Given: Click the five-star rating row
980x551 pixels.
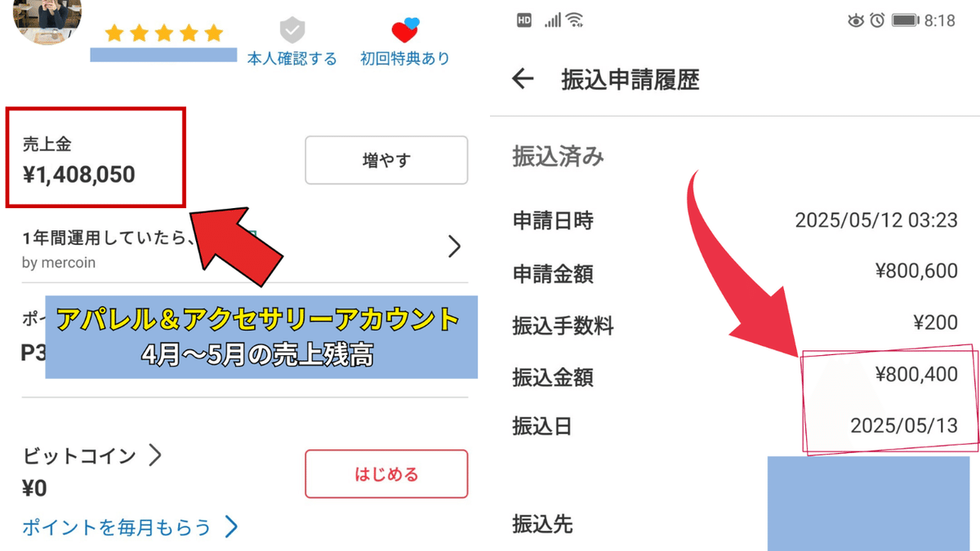Looking at the screenshot, I should [164, 33].
